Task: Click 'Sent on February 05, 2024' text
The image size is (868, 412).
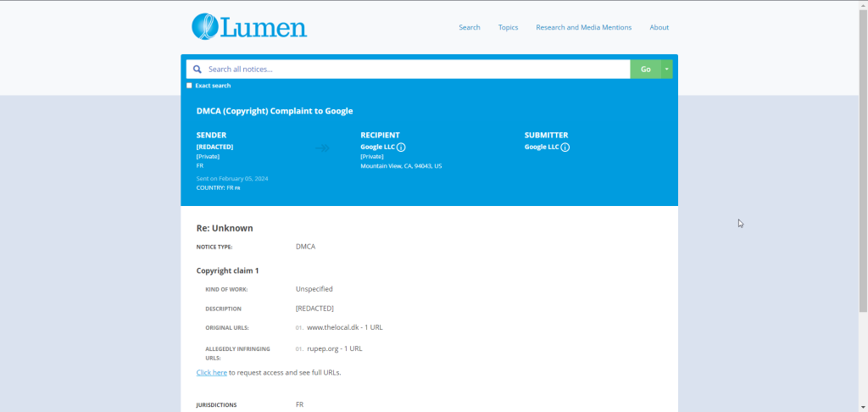Action: coord(232,179)
